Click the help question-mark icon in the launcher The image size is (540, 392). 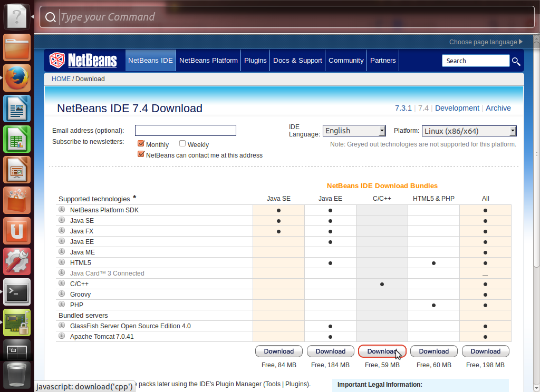coord(17,16)
